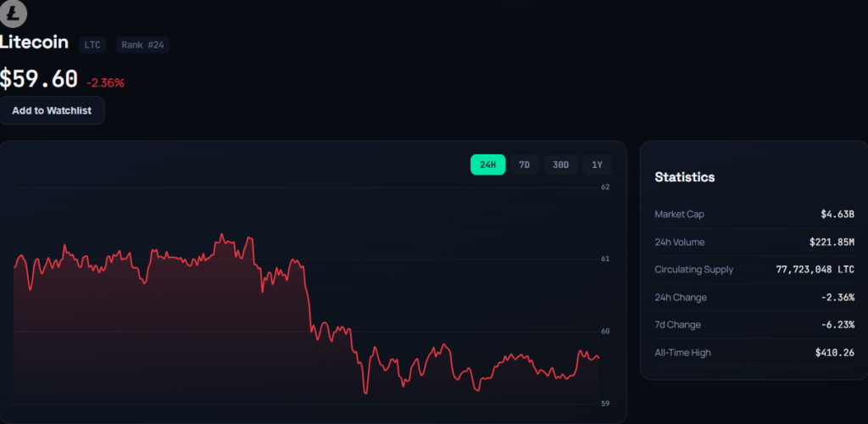Click the Rank #24 badge
Viewport: 868px width, 424px height.
pos(142,45)
